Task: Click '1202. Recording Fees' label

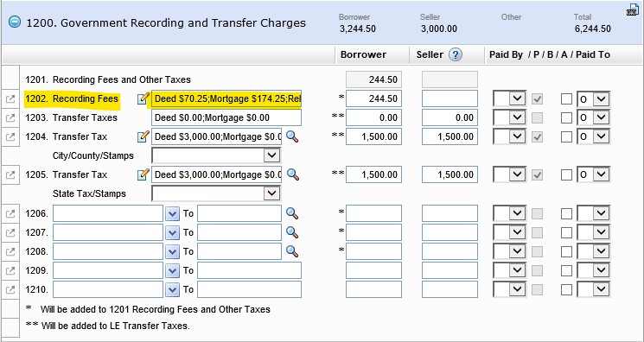Action: point(72,99)
